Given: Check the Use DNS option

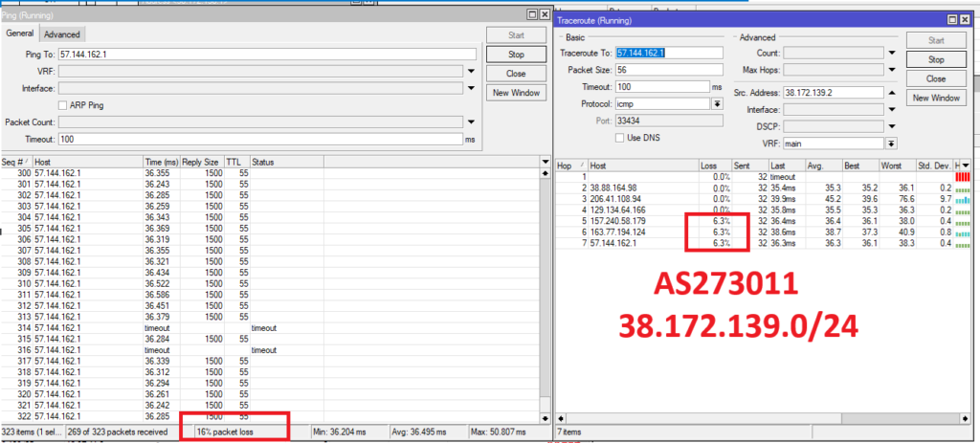Looking at the screenshot, I should click(x=617, y=137).
